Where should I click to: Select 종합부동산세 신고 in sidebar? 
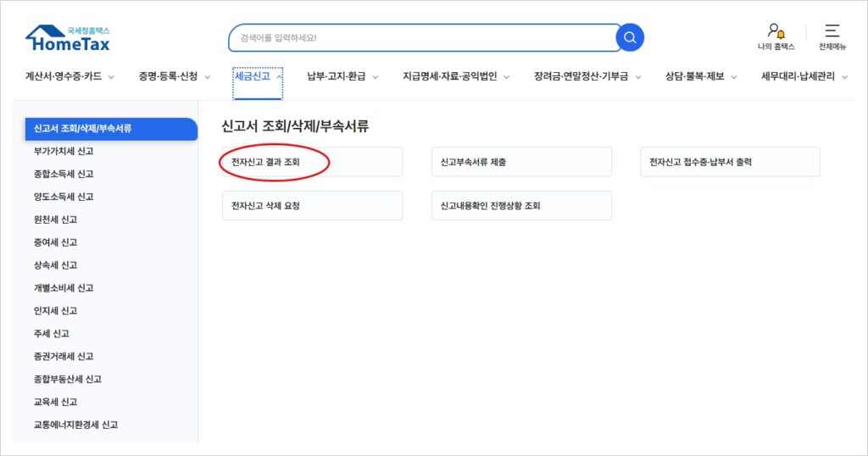click(x=68, y=379)
